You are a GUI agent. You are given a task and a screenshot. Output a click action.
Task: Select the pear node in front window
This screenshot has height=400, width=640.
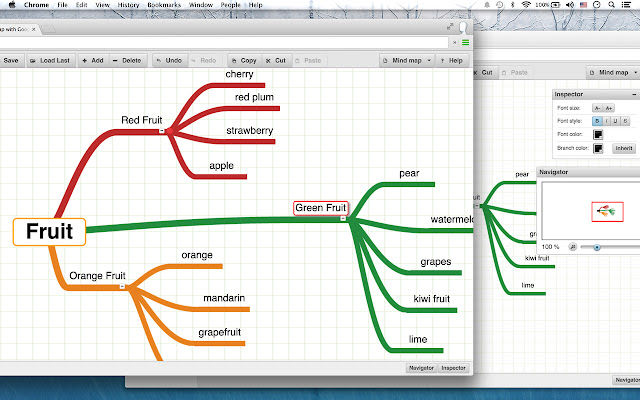(409, 173)
